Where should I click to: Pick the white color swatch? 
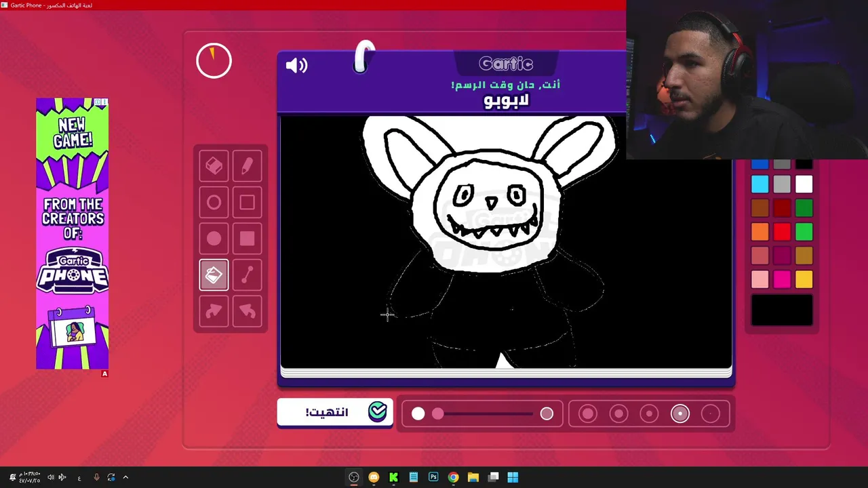coord(804,184)
